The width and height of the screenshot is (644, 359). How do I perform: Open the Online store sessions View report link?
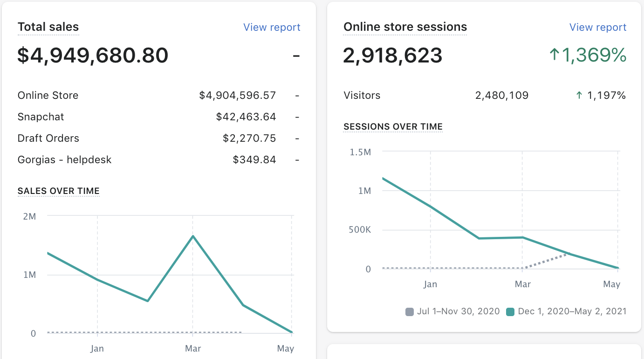tap(597, 27)
